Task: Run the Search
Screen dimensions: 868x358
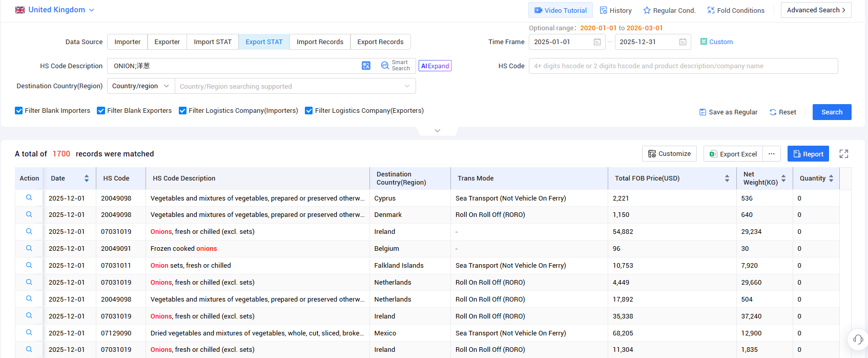Action: tap(832, 112)
